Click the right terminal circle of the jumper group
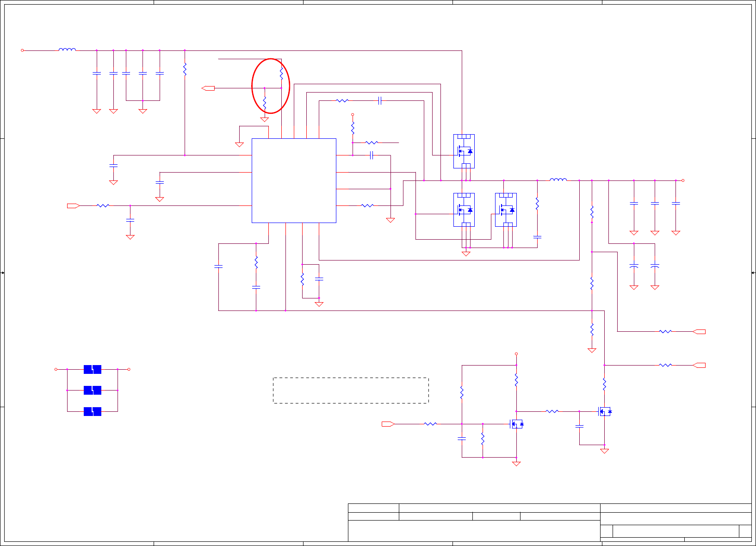The height and width of the screenshot is (546, 756). [x=129, y=369]
